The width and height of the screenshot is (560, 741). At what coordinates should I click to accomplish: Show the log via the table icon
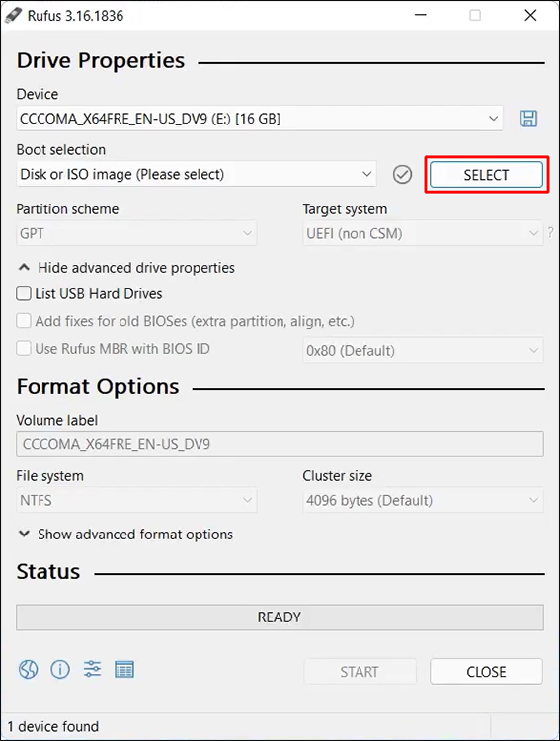(124, 669)
